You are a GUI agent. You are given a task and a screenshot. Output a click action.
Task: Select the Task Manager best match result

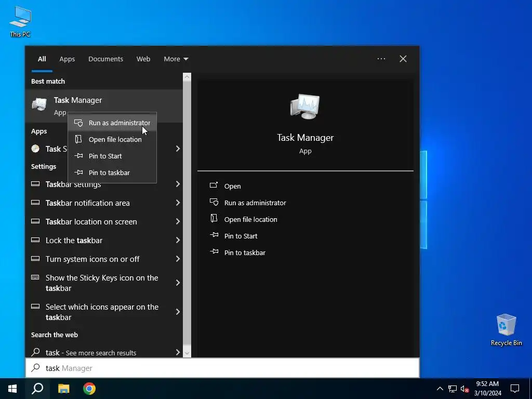[104, 106]
